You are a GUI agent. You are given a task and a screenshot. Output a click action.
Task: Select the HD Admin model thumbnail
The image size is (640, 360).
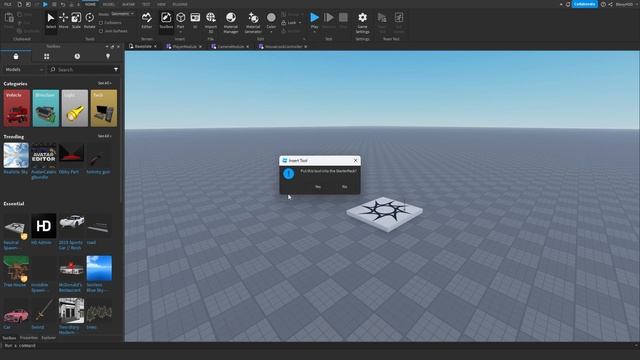44,226
